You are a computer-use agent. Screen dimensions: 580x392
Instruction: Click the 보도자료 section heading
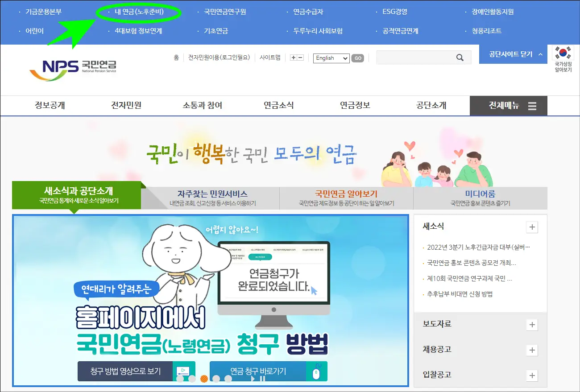437,324
